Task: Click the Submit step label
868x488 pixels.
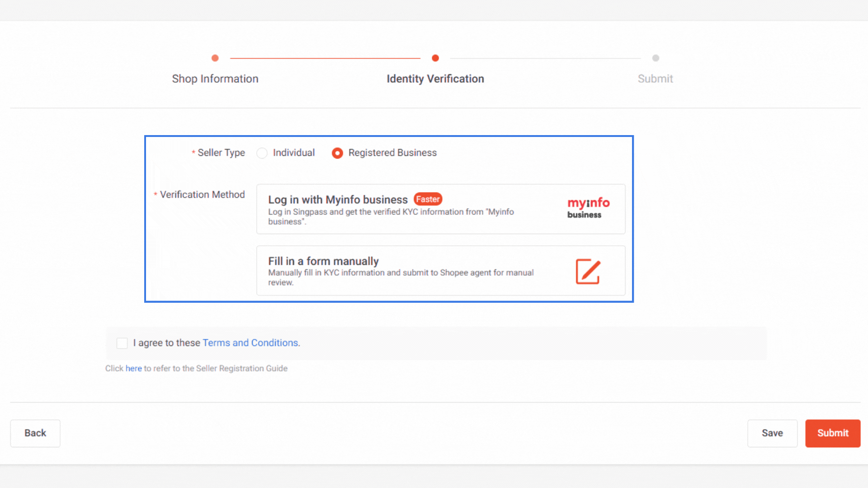Action: point(655,79)
